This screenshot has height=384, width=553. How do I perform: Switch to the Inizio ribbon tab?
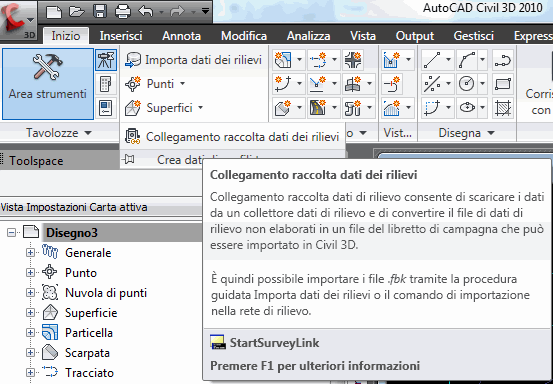[x=66, y=36]
